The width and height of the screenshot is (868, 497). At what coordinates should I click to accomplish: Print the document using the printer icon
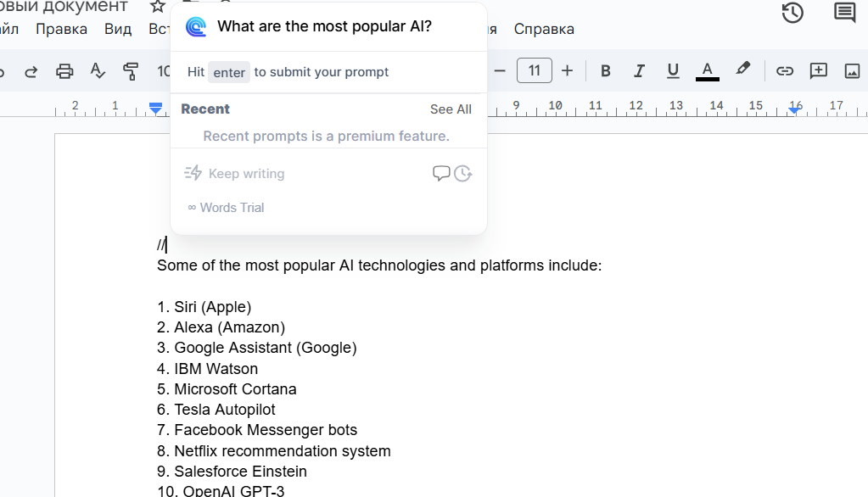(64, 71)
